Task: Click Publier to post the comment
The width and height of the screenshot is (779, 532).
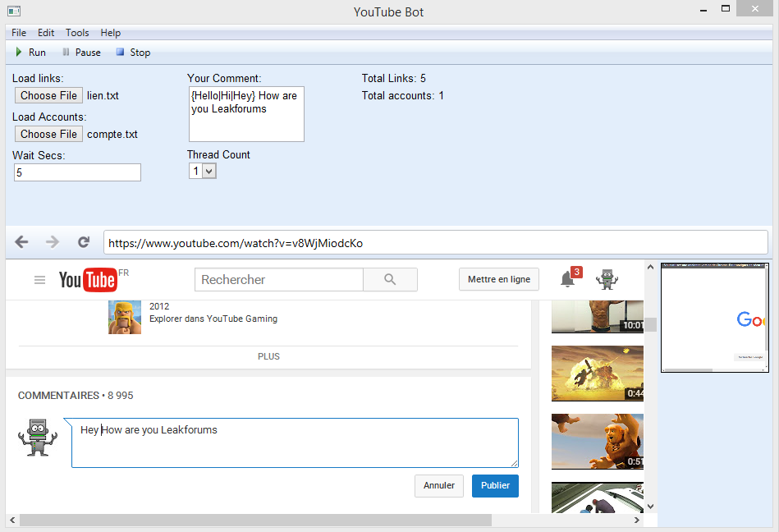Action: coord(495,486)
